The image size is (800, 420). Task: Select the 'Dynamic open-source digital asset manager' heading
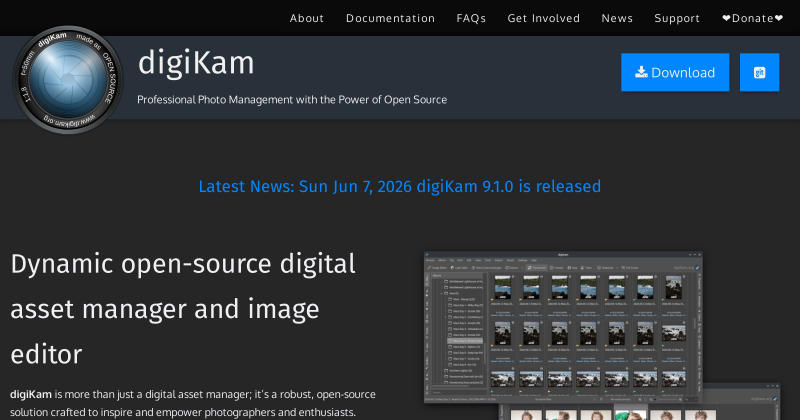click(183, 309)
